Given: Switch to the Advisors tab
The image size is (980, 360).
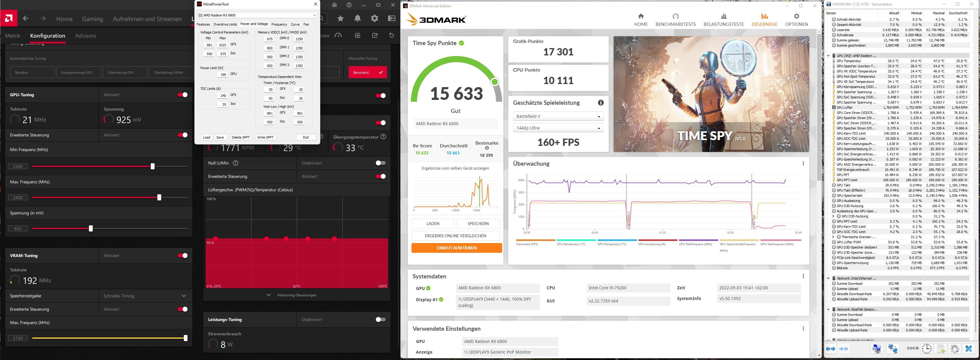Looking at the screenshot, I should point(86,35).
